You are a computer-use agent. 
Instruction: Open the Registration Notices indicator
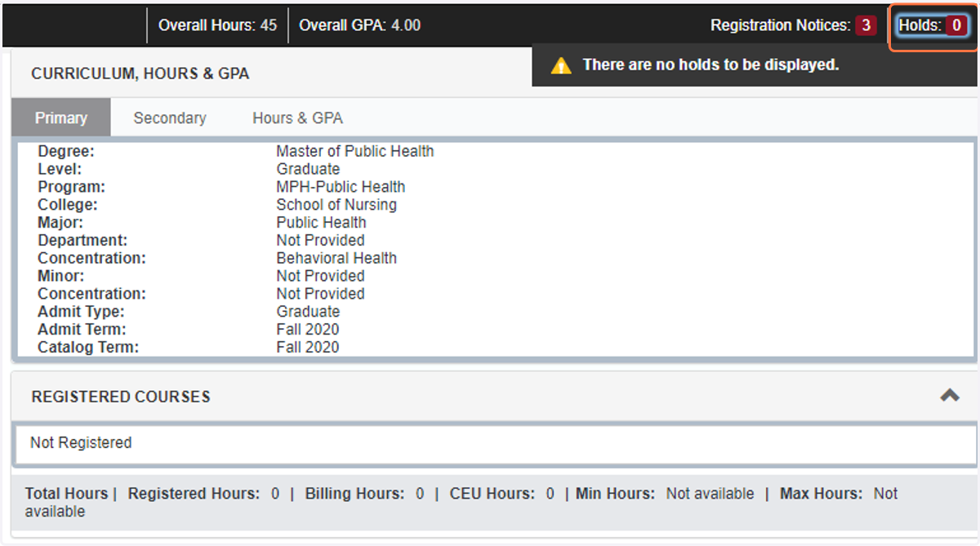pyautogui.click(x=793, y=25)
